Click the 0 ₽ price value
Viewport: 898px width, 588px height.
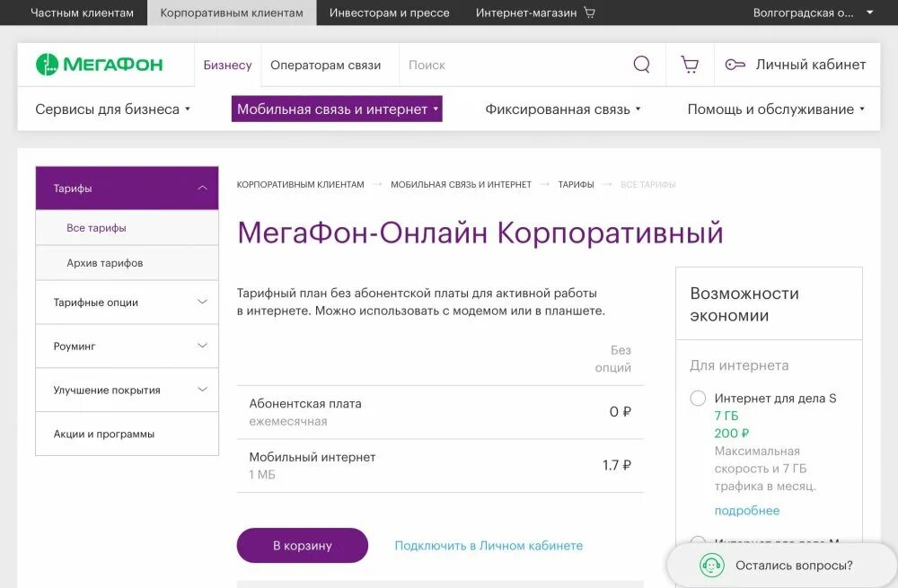(621, 412)
